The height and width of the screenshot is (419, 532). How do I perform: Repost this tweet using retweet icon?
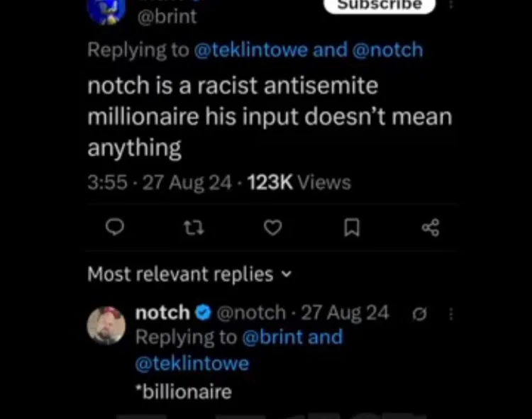194,228
